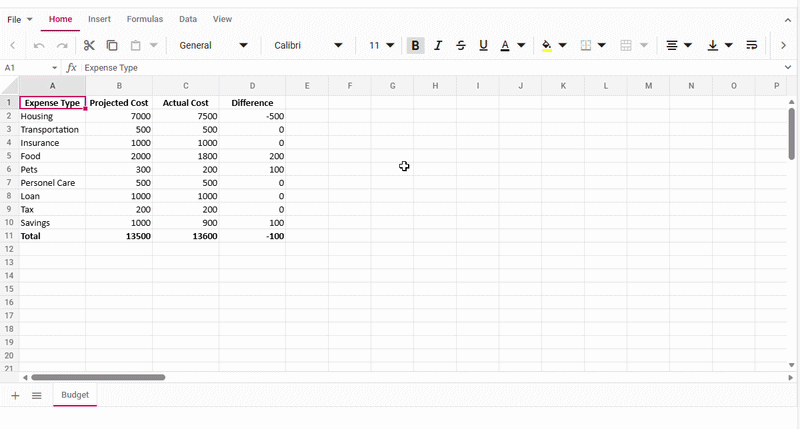Select the Projected Cost header cell

119,103
